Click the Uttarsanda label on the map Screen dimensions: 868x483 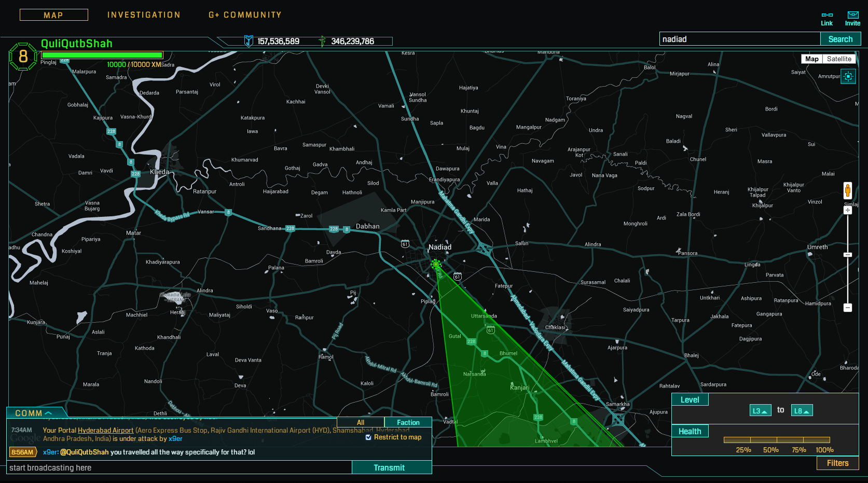(484, 316)
